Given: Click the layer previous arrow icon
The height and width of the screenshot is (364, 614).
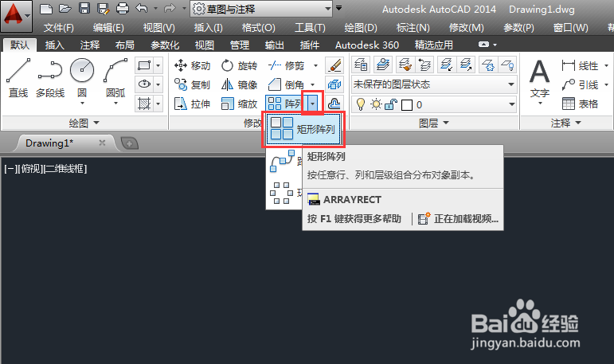Looking at the screenshot, I should click(x=424, y=65).
